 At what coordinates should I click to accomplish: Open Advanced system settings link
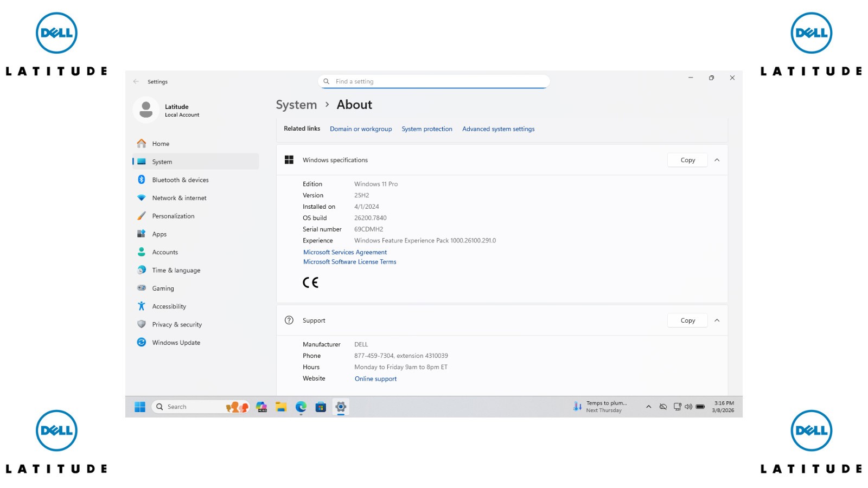[499, 129]
